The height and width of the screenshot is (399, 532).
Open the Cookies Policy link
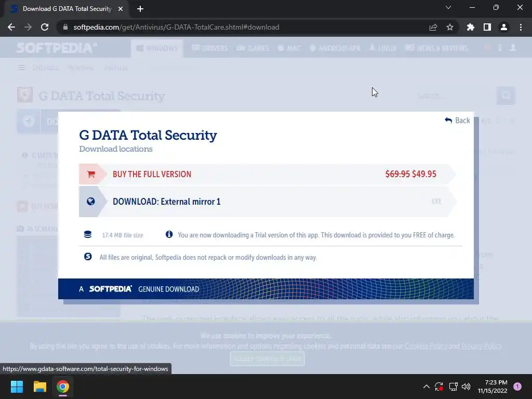click(425, 346)
